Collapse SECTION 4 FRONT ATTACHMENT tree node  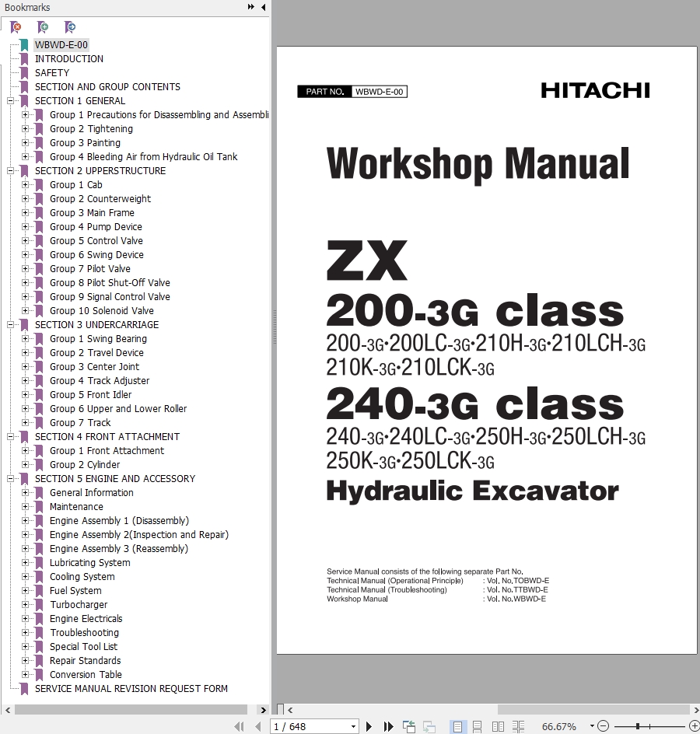coord(10,437)
